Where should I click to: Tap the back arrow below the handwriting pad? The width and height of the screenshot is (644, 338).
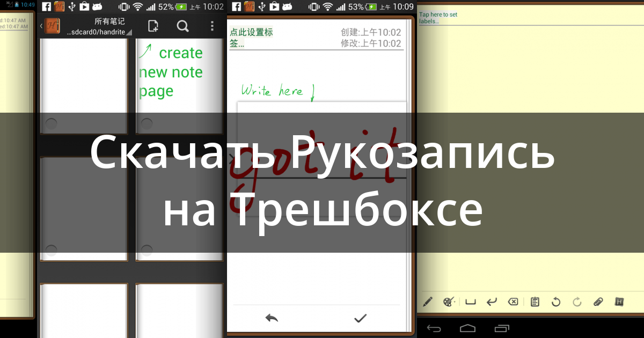pos(272,318)
